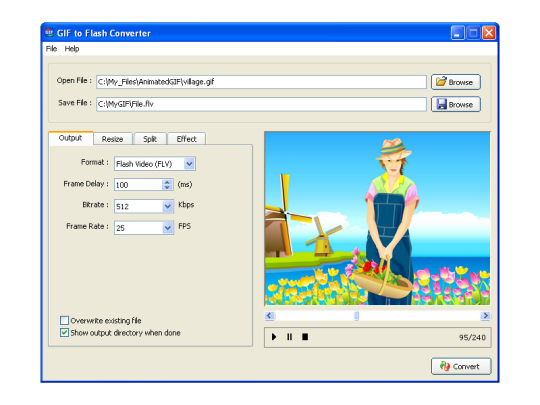This screenshot has height=405, width=540.
Task: Open the Format dropdown list
Action: pyautogui.click(x=189, y=164)
